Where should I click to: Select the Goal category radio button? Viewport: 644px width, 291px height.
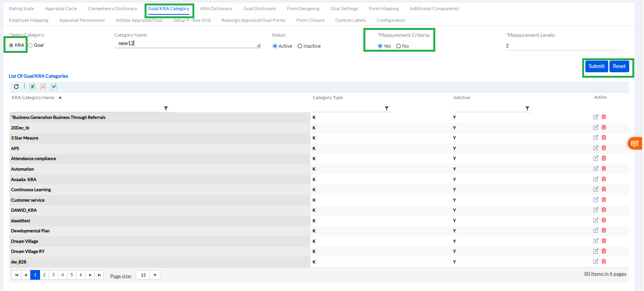point(30,45)
